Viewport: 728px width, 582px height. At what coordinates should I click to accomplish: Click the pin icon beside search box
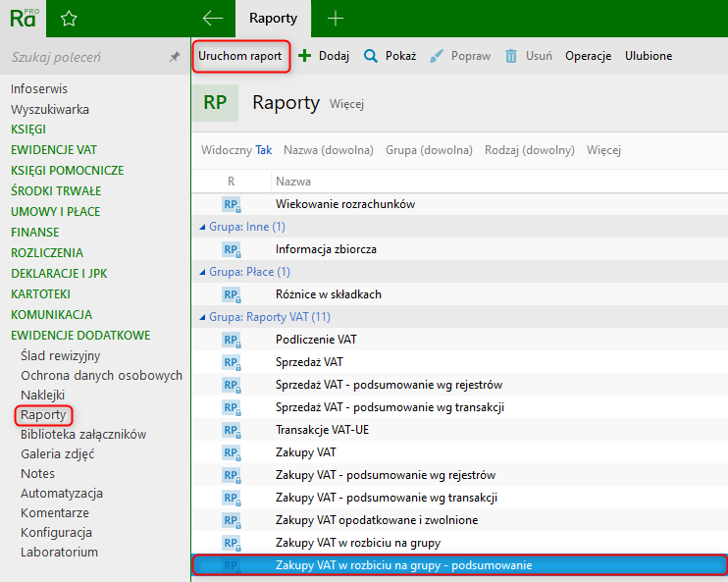(x=175, y=58)
